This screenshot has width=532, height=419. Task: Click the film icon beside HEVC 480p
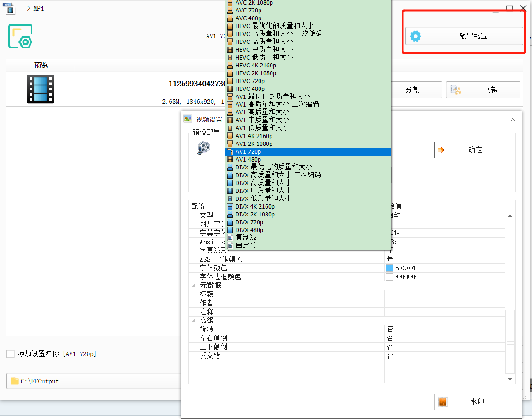[x=230, y=89]
